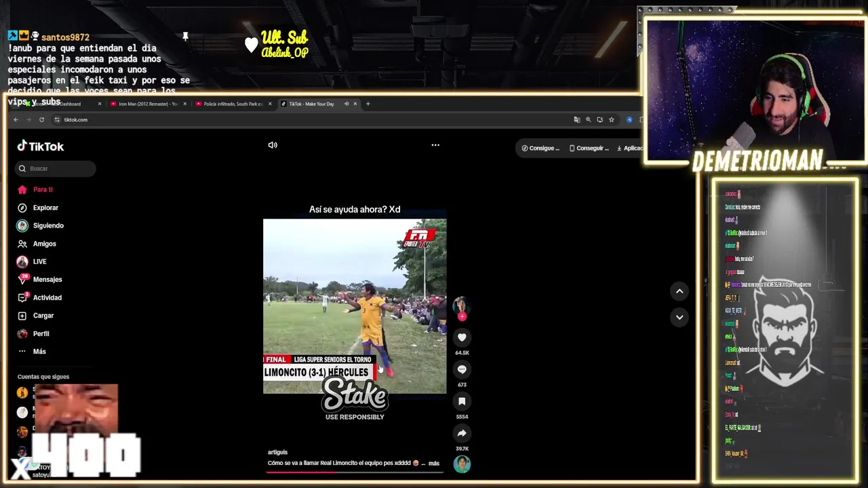The height and width of the screenshot is (488, 868).
Task: Click the browser forward arrow
Action: point(28,120)
